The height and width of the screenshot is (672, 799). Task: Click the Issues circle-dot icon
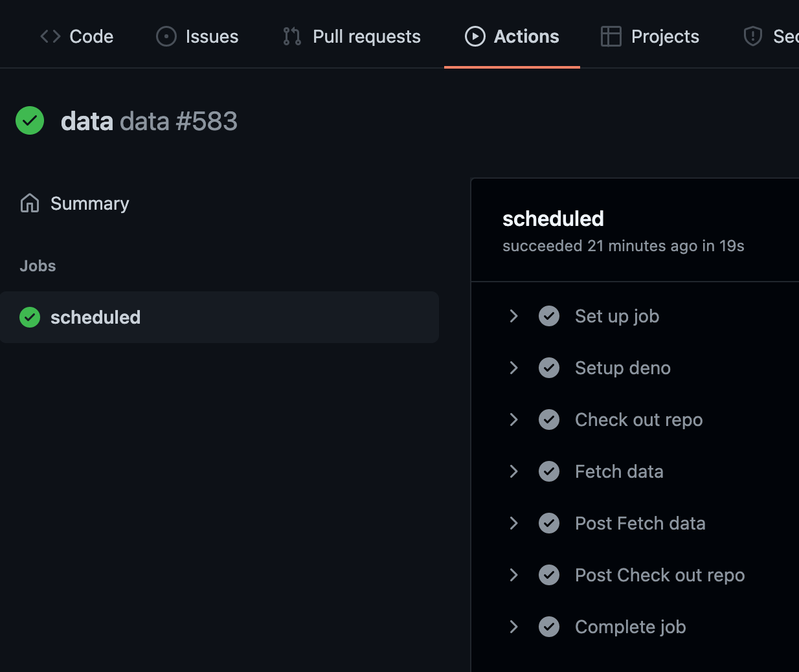[x=166, y=36]
